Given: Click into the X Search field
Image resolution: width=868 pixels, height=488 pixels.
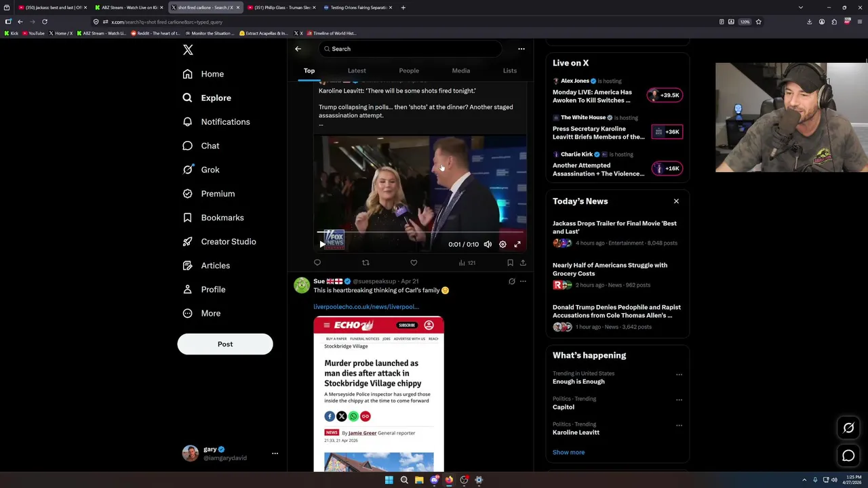Looking at the screenshot, I should coord(410,49).
